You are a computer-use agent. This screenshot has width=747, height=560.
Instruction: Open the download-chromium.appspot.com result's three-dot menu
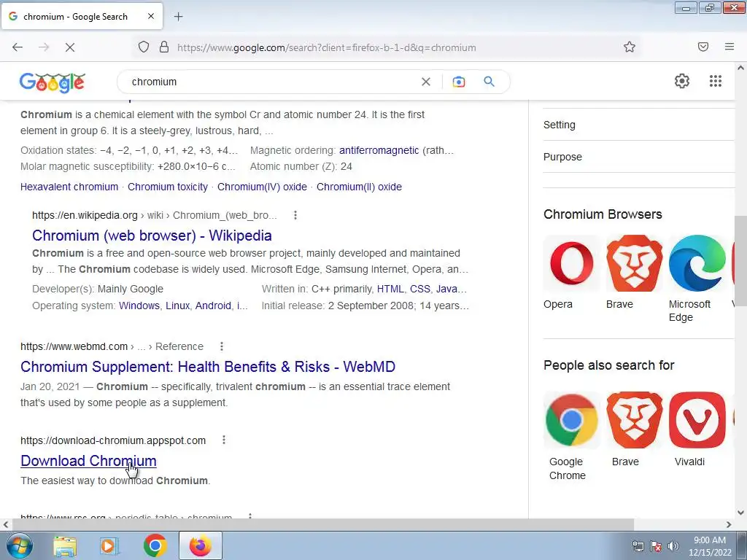(224, 440)
